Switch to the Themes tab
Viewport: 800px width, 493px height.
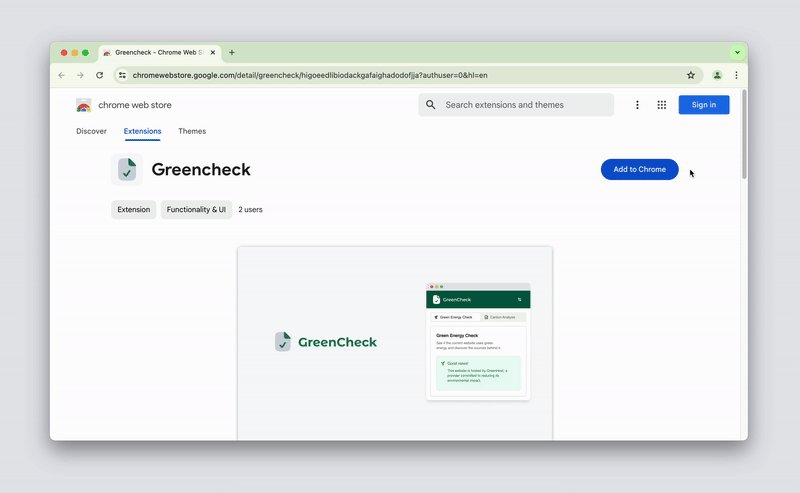pos(192,131)
